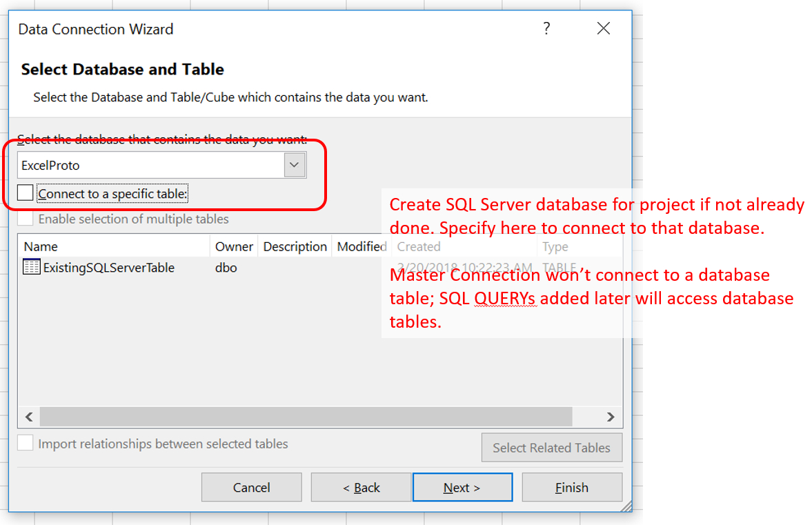Click the table icon beside ExistingSQLServerTable

coord(32,268)
